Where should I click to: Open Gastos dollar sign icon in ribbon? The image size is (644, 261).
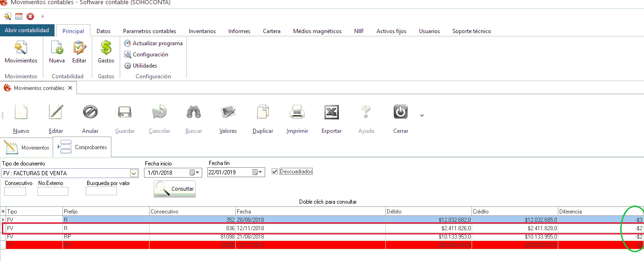(106, 48)
